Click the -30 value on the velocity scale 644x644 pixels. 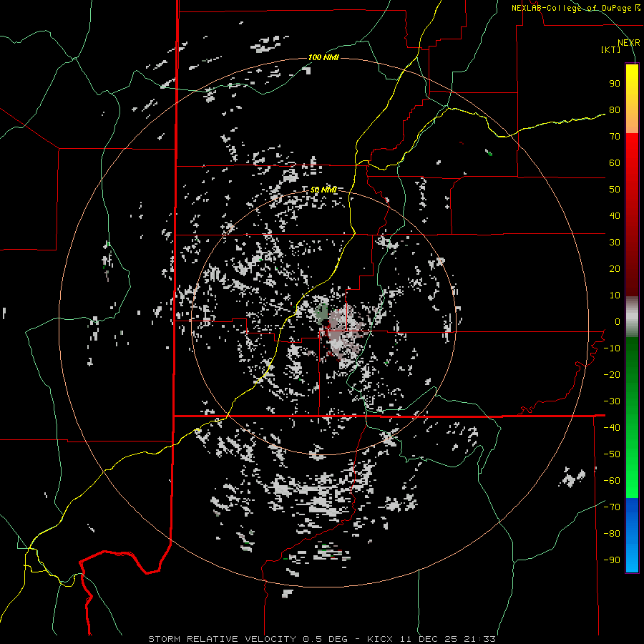(x=612, y=401)
